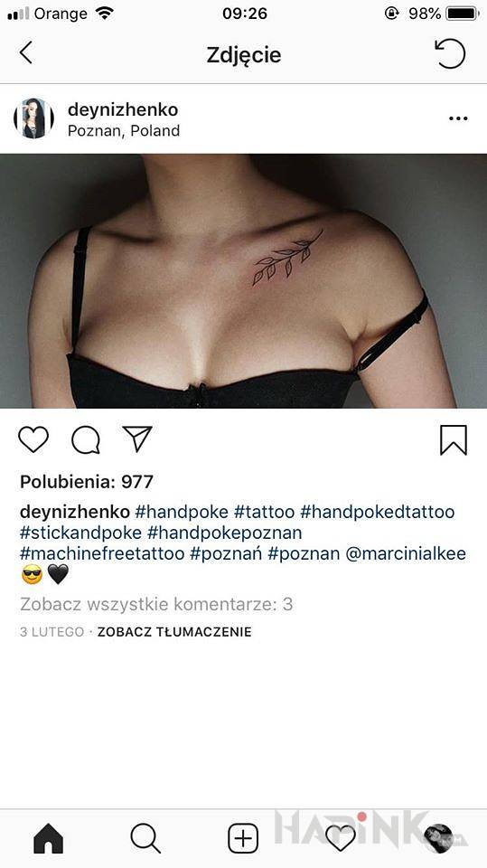Like the post with heart icon
The image size is (487, 868).
[x=33, y=439]
